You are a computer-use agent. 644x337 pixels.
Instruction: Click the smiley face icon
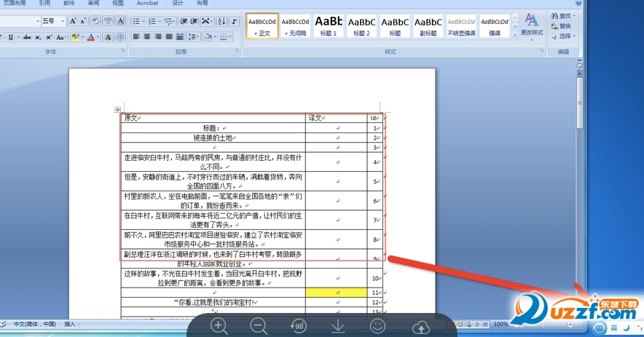coord(377,326)
